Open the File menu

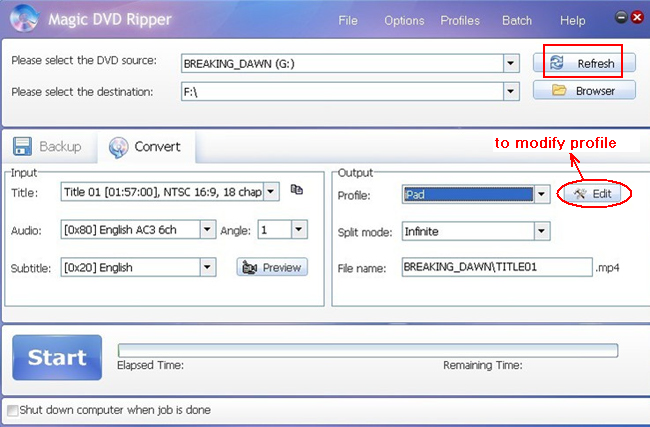(347, 20)
